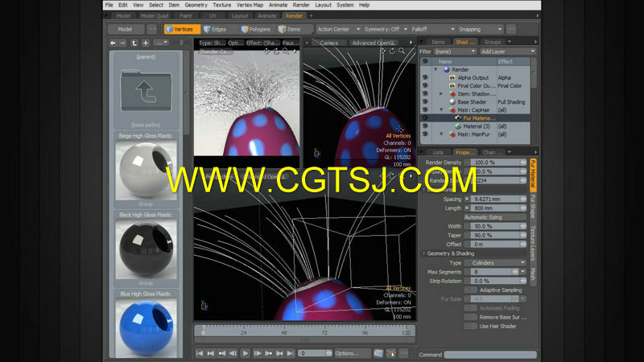Toggle visibility of Material (3) layer
This screenshot has height=362, width=644.
point(425,126)
